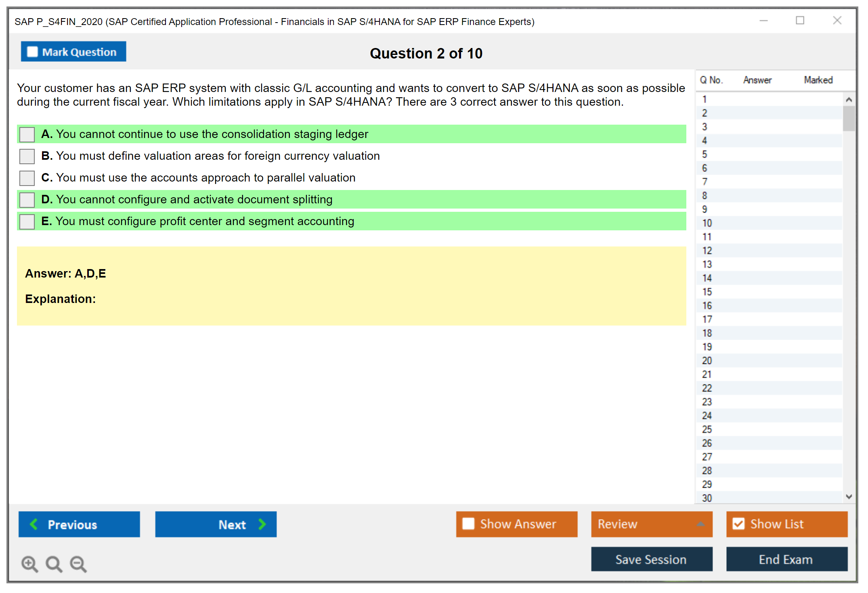Toggle the Mark Question checkbox
The width and height of the screenshot is (868, 593).
point(32,52)
